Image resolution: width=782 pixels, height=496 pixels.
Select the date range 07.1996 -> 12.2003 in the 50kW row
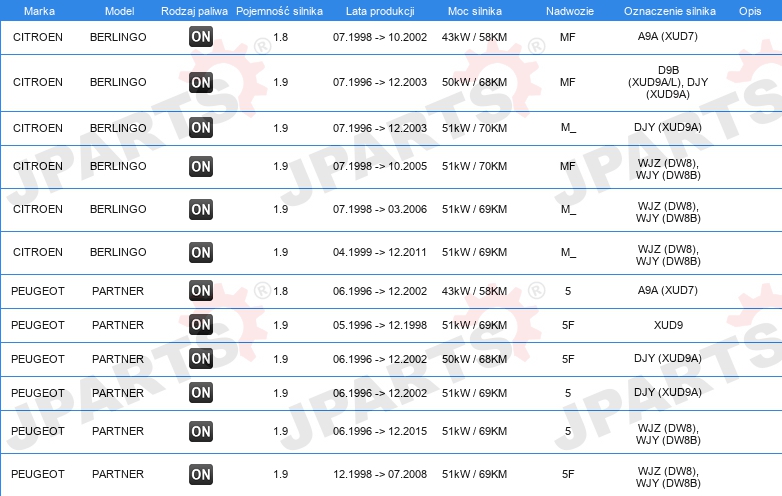[x=380, y=82]
